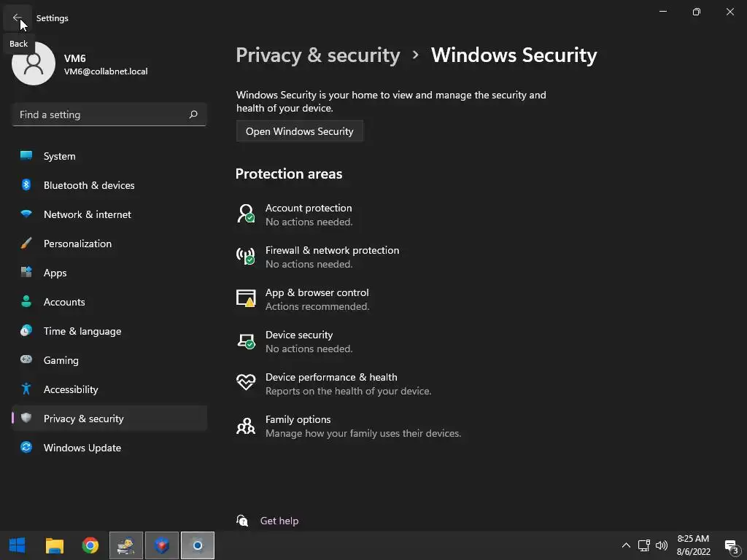Click the Time & language clock icon

[26, 330]
